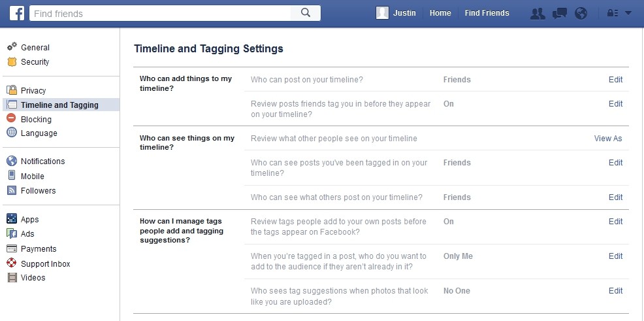644x321 pixels.
Task: Select Videos in the settings sidebar
Action: 33,277
